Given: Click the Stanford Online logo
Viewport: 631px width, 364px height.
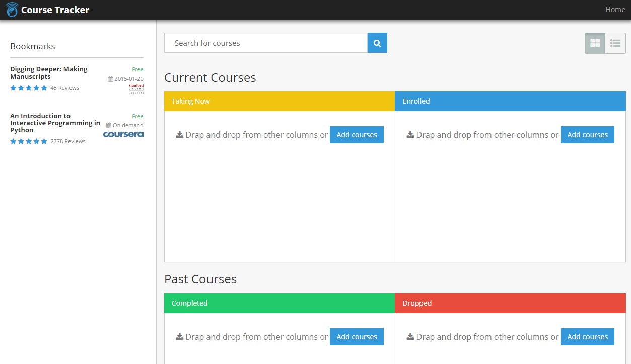Looking at the screenshot, I should coord(136,89).
